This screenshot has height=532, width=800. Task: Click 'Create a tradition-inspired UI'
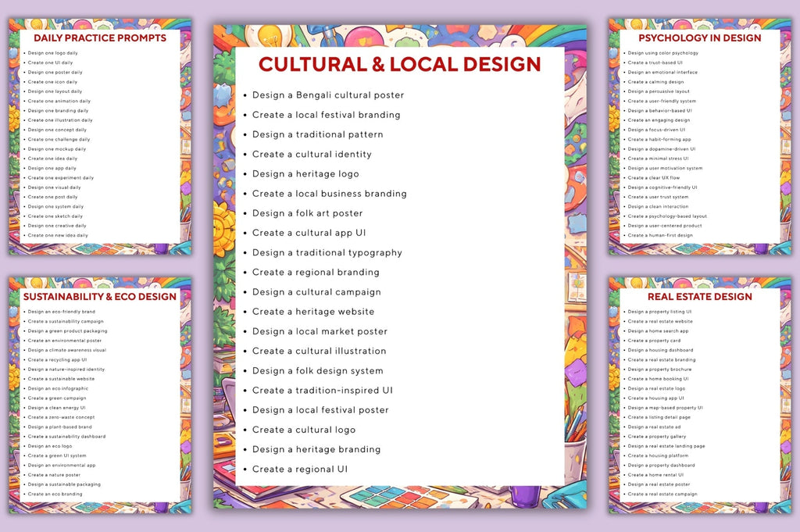coord(323,390)
